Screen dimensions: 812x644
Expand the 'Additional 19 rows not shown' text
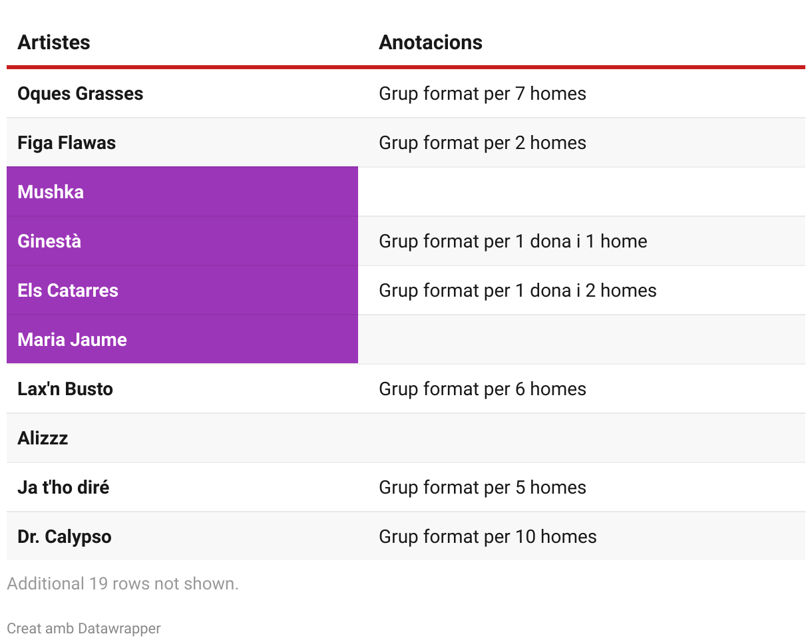click(122, 584)
